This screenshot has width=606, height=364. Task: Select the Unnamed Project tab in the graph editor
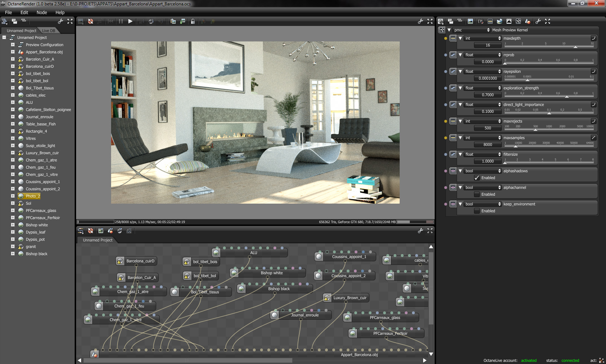(98, 240)
